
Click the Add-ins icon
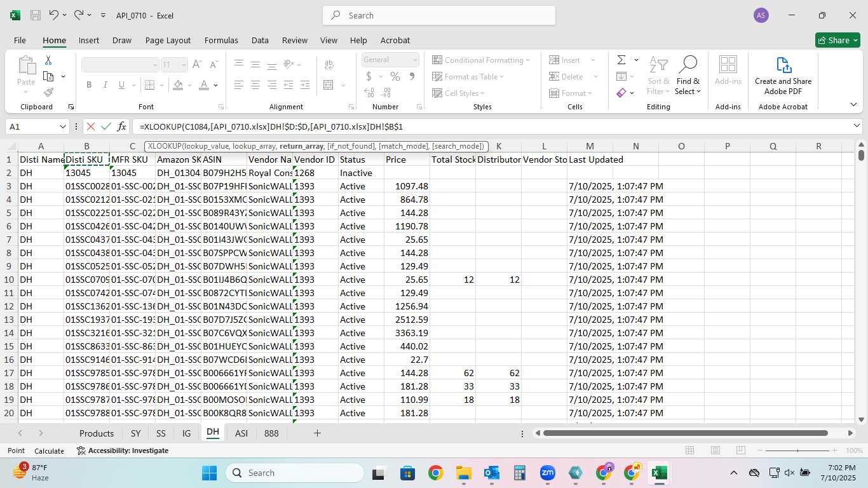click(x=728, y=70)
